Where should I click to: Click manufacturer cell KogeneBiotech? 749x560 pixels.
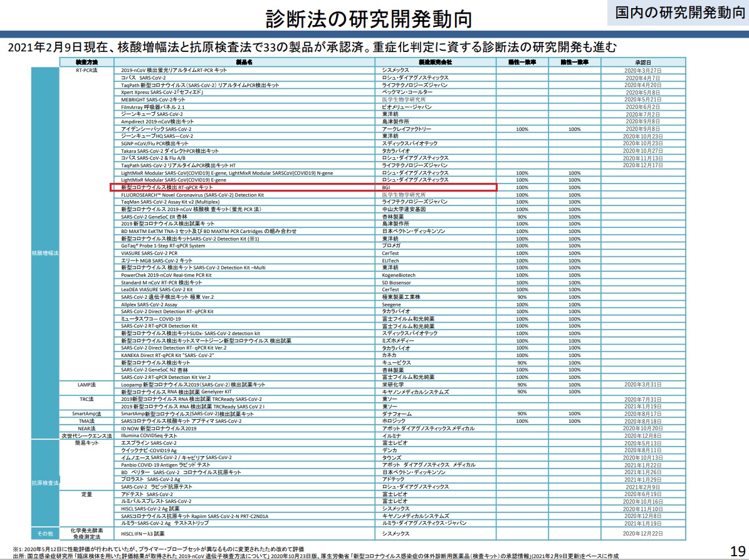tap(399, 275)
